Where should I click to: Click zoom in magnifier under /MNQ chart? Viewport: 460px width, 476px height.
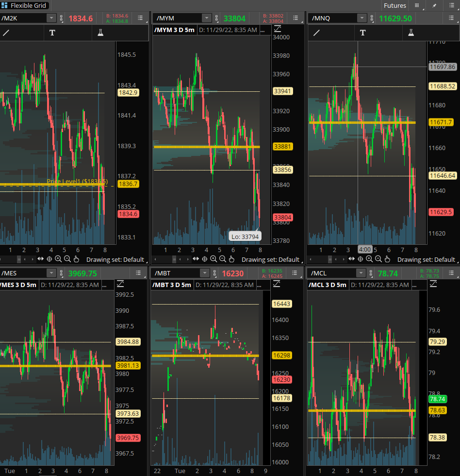pyautogui.click(x=369, y=259)
